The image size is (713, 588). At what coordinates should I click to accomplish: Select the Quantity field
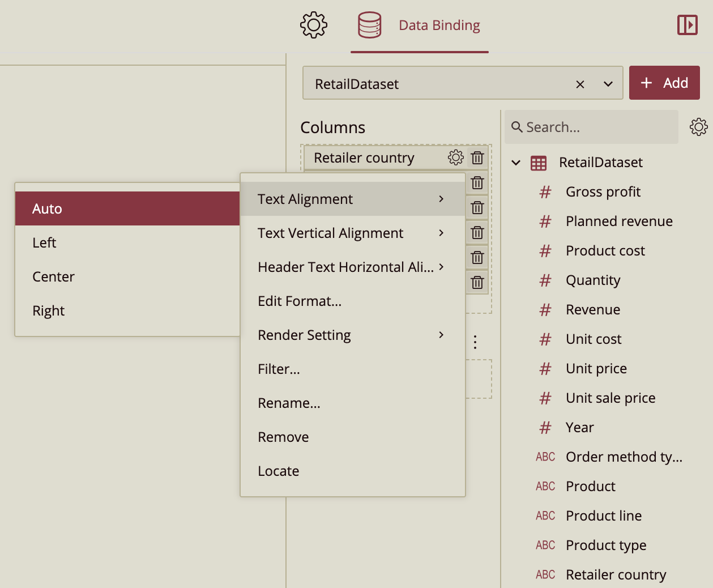(x=593, y=280)
